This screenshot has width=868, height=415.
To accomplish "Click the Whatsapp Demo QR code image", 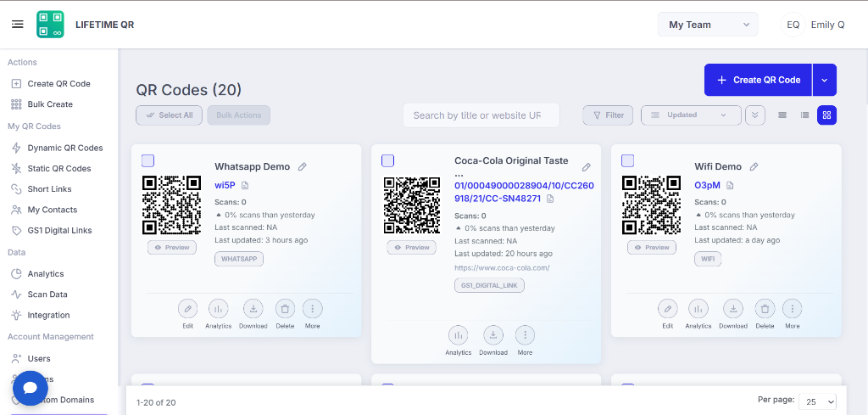I will coord(171,205).
